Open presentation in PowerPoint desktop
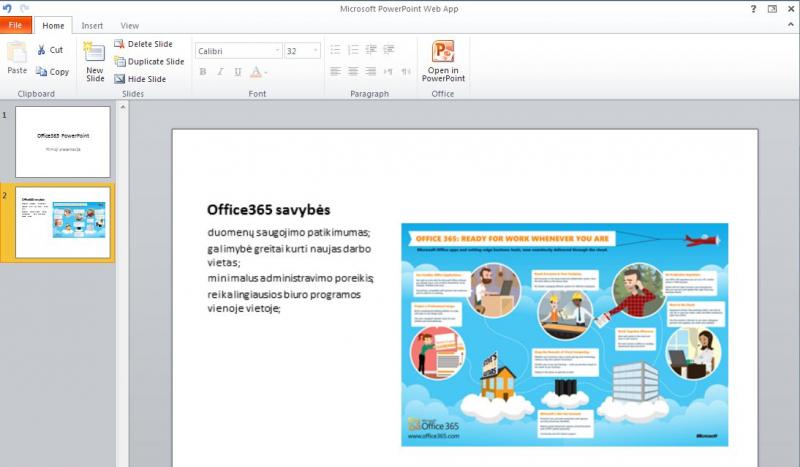 443,61
